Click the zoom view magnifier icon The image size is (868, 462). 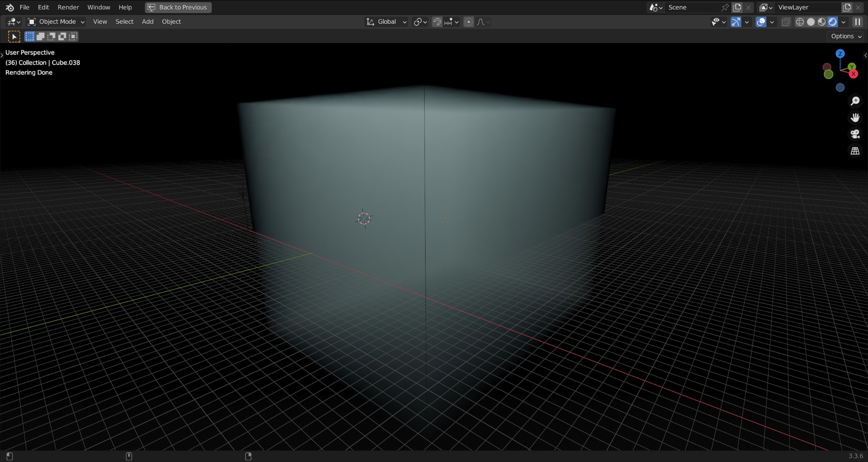(855, 101)
